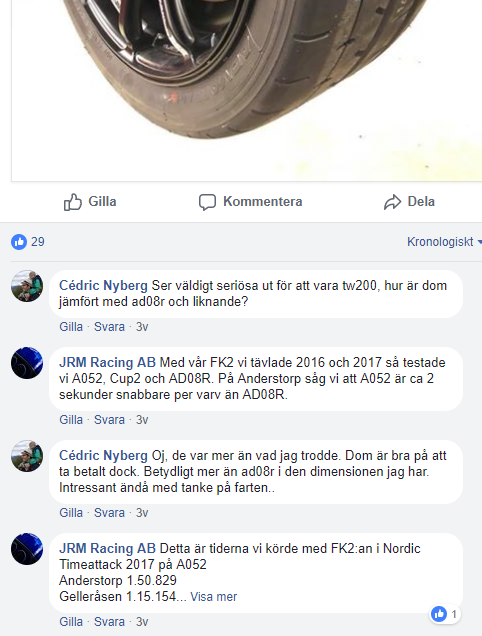The image size is (482, 636).
Task: Open Cédric Nyberg's avatar on the first comment
Action: [x=27, y=286]
